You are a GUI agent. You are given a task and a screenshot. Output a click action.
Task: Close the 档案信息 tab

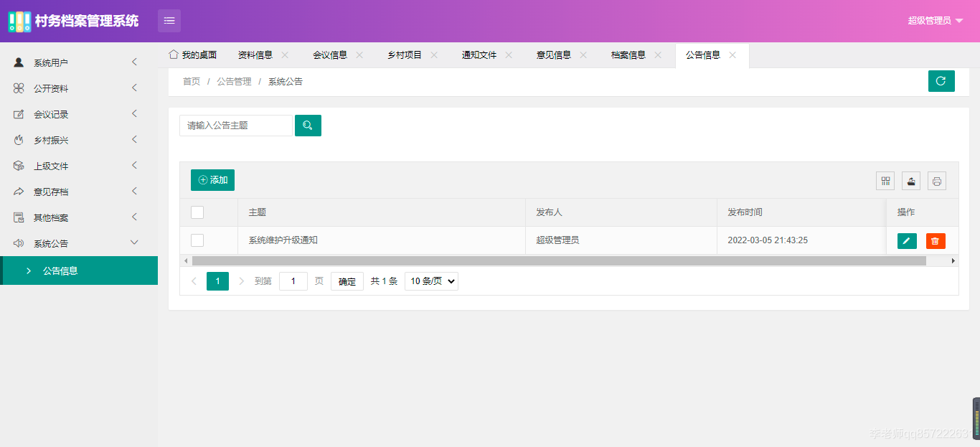[x=658, y=55]
